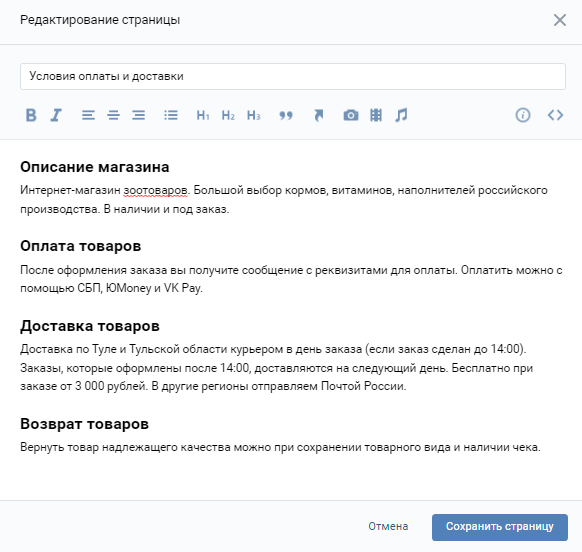
Task: Switch to wiki markup code mode
Action: click(x=555, y=115)
